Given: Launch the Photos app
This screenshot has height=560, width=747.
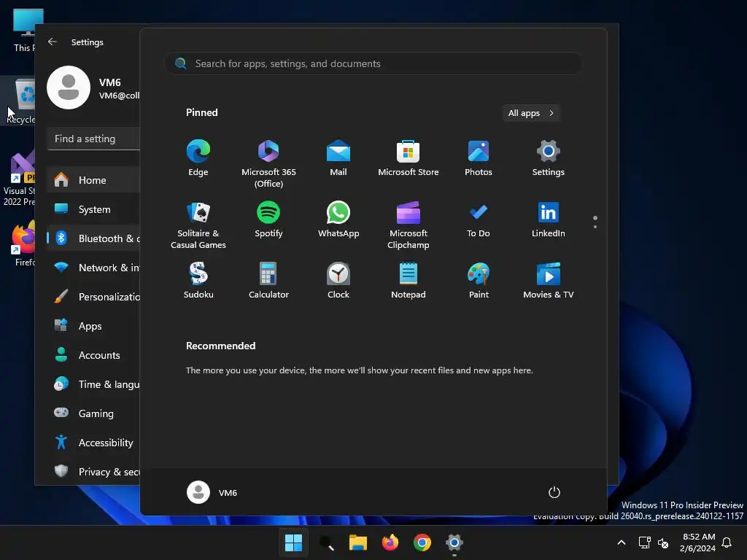Looking at the screenshot, I should (x=479, y=158).
